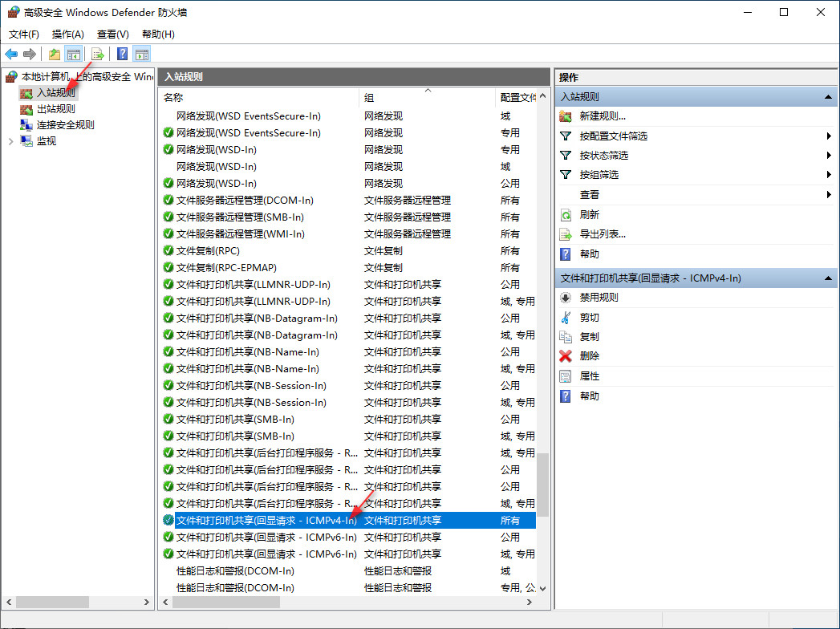840x629 pixels.
Task: Select the 公用 网络发现(WSD-In) rule
Action: pos(348,183)
